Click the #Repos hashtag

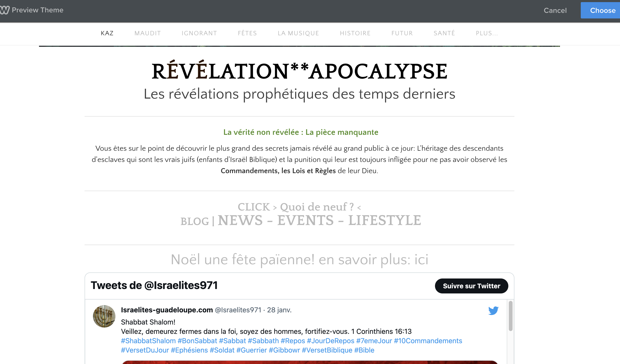click(x=293, y=341)
